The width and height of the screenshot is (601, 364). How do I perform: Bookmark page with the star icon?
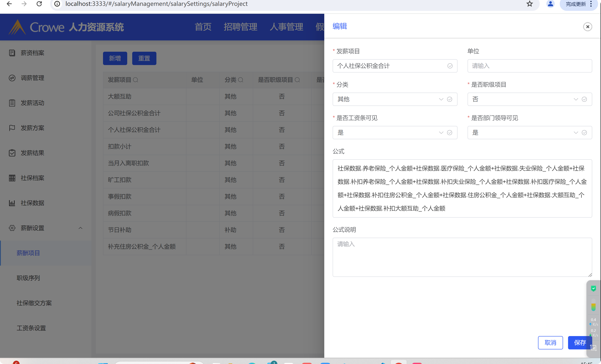[x=529, y=4]
